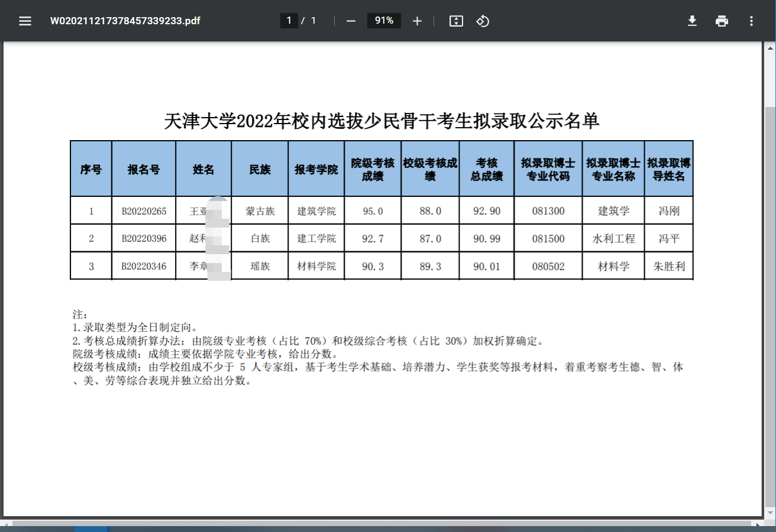This screenshot has width=776, height=532.
Task: Click registration number B20220346
Action: [x=144, y=267]
